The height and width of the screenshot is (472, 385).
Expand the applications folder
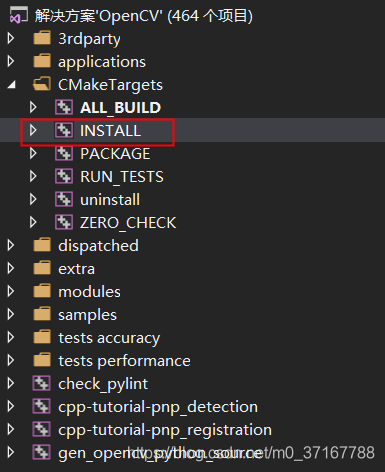pyautogui.click(x=11, y=61)
